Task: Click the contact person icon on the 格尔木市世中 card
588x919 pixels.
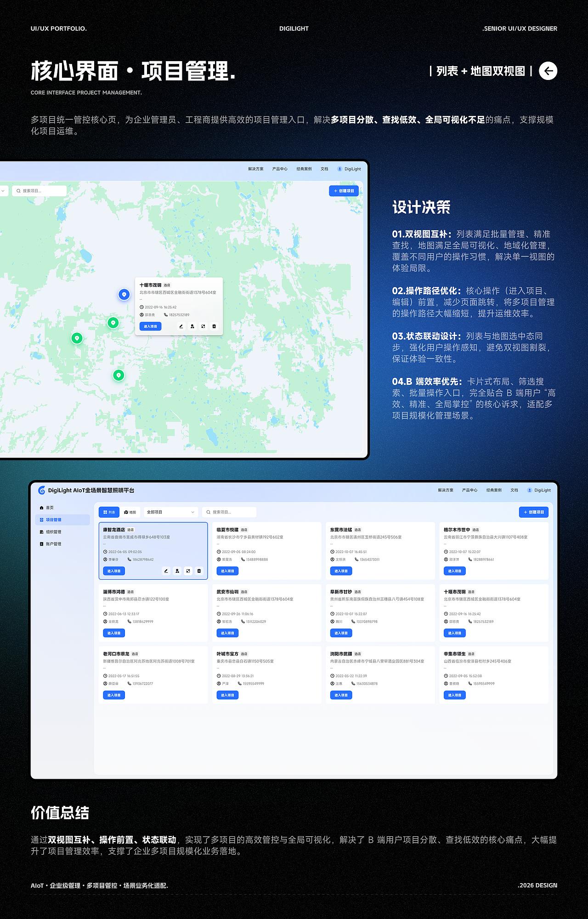Action: pos(446,559)
